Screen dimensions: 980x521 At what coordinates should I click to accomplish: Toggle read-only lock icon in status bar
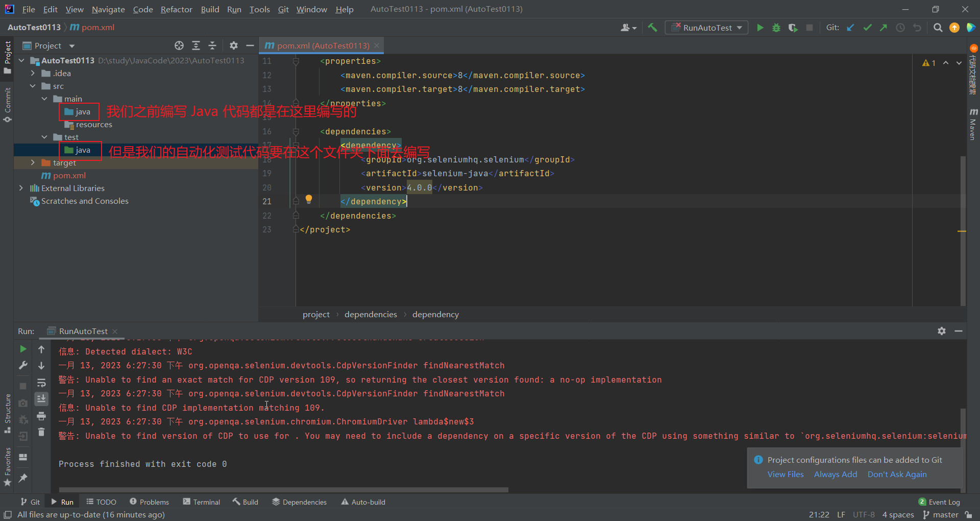968,515
